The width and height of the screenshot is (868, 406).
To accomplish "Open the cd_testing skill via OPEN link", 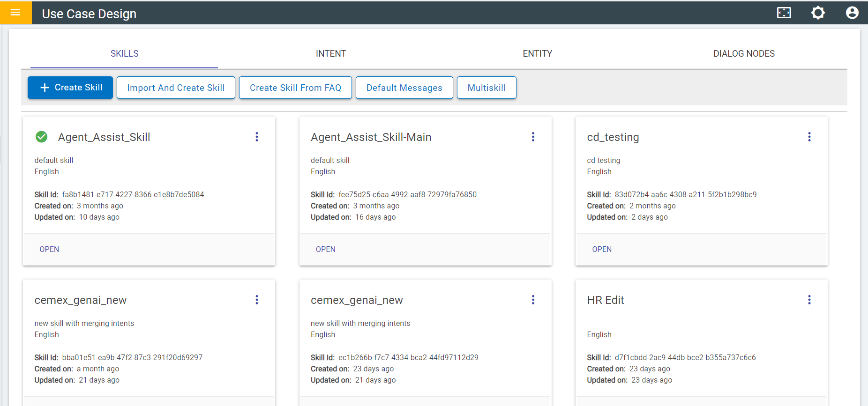I will (x=602, y=249).
